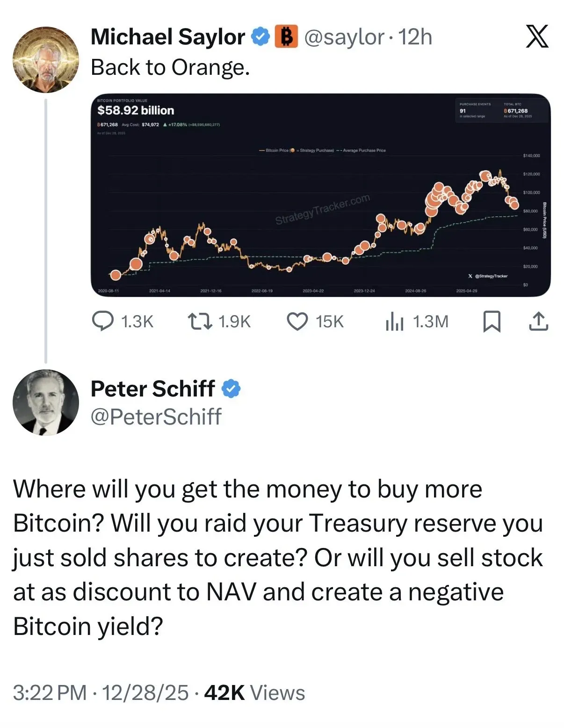Click the Peter Schiff display name
The width and height of the screenshot is (564, 728).
click(x=152, y=389)
